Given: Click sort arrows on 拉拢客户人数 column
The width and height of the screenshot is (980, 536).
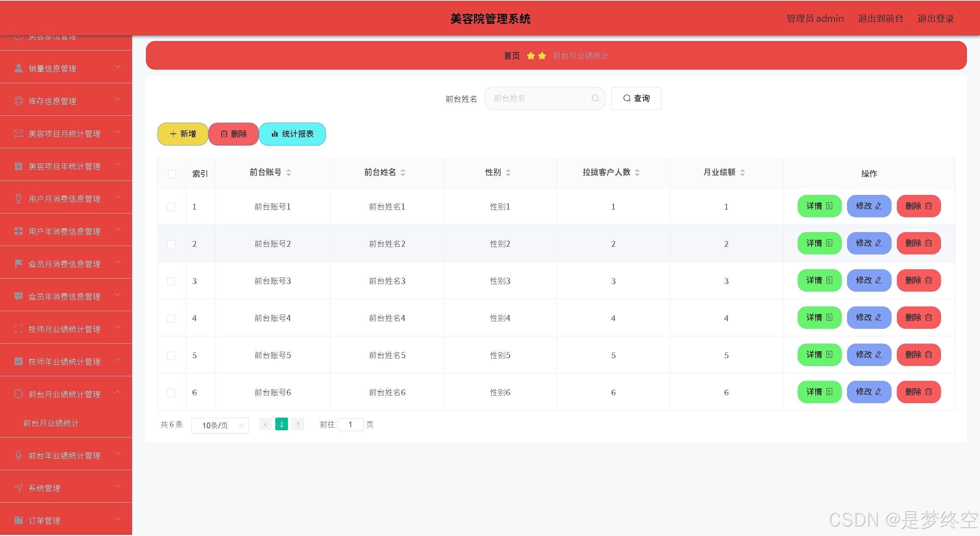Looking at the screenshot, I should pyautogui.click(x=637, y=173).
